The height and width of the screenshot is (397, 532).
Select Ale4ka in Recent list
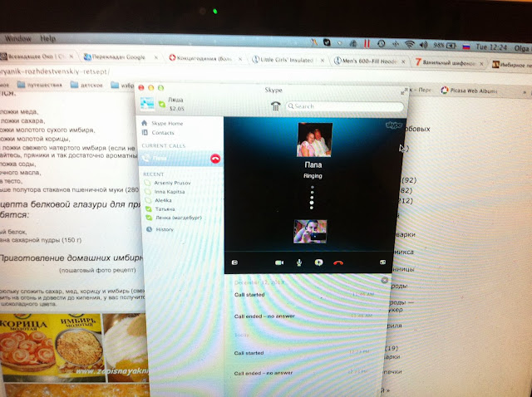pos(163,200)
